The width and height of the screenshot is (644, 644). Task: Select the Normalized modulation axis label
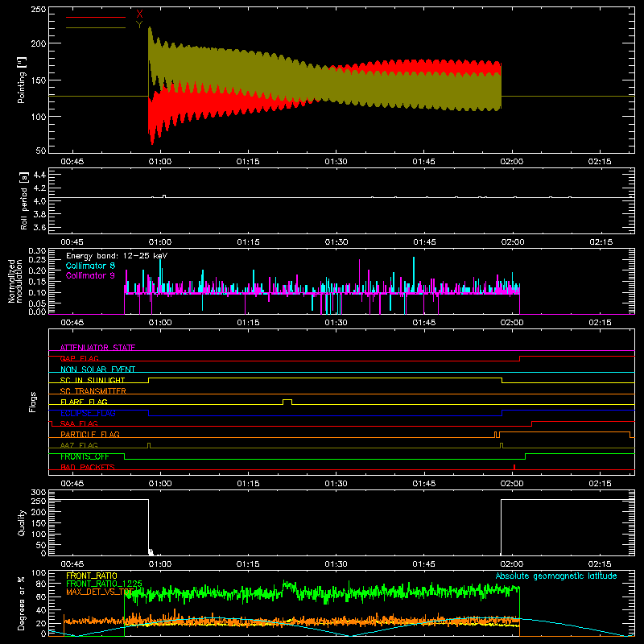15,281
